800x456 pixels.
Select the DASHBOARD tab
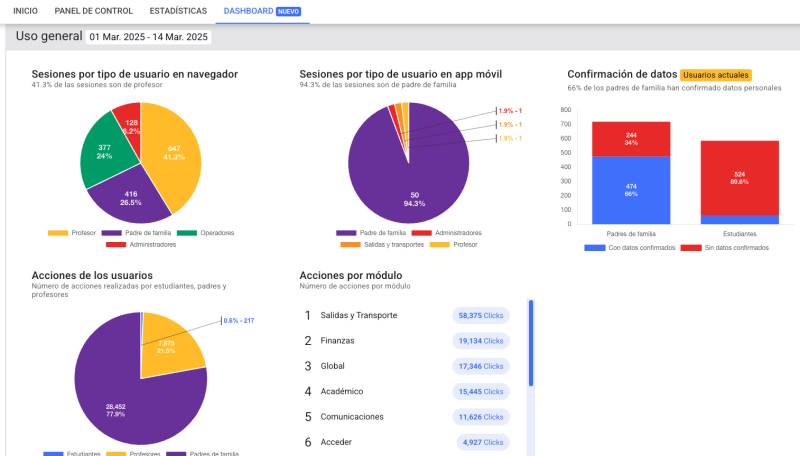pos(248,11)
